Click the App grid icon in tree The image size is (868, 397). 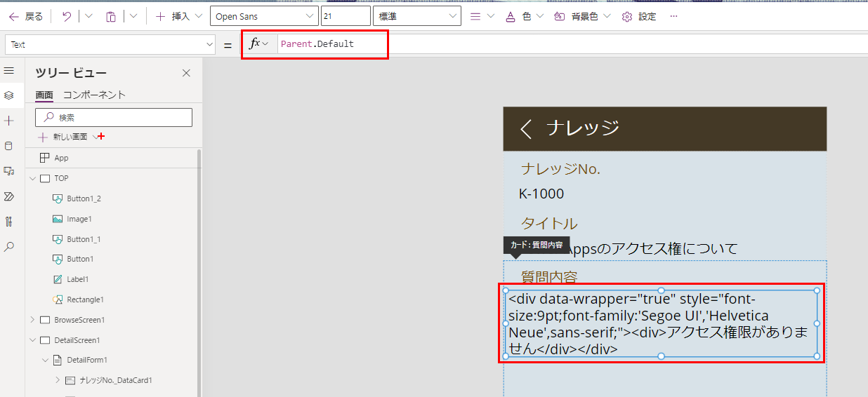click(x=45, y=158)
